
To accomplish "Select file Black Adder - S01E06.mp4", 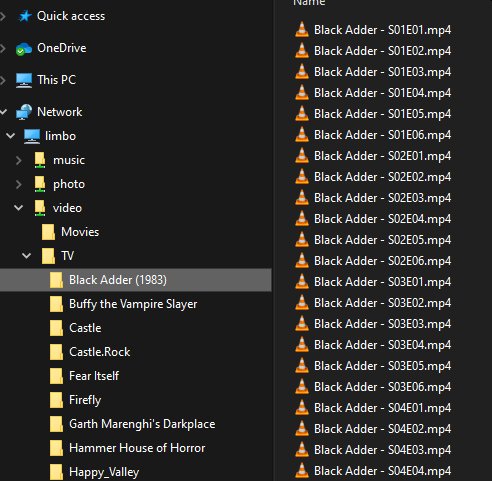I will pos(382,135).
